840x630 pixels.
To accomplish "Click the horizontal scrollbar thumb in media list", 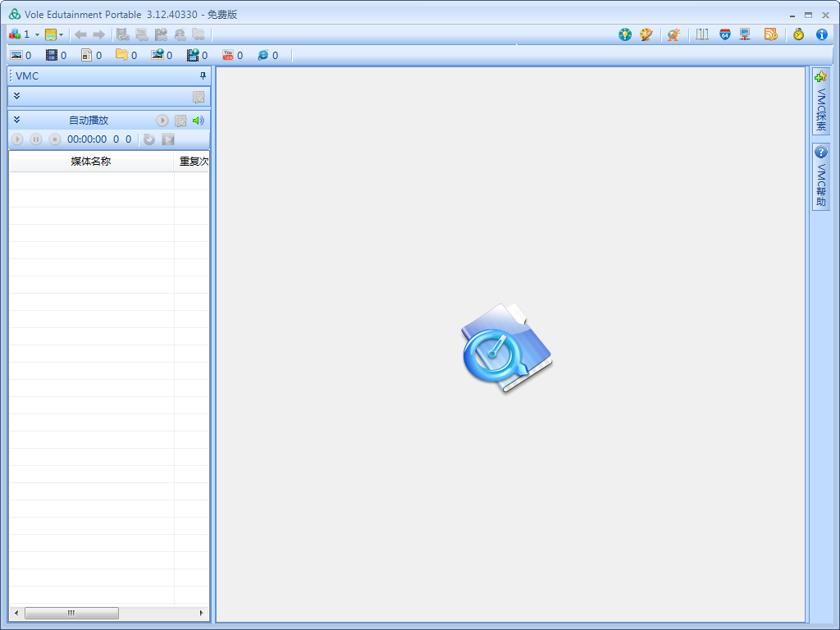I will 71,613.
